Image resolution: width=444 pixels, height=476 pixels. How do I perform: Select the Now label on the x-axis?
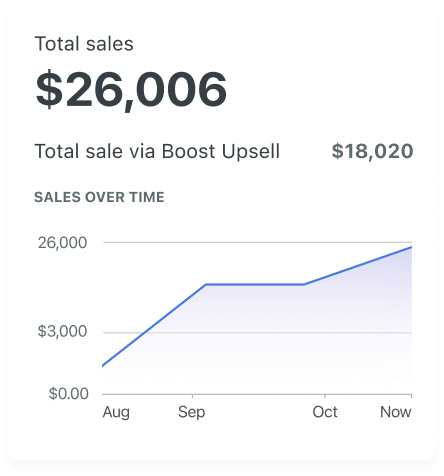(x=396, y=412)
